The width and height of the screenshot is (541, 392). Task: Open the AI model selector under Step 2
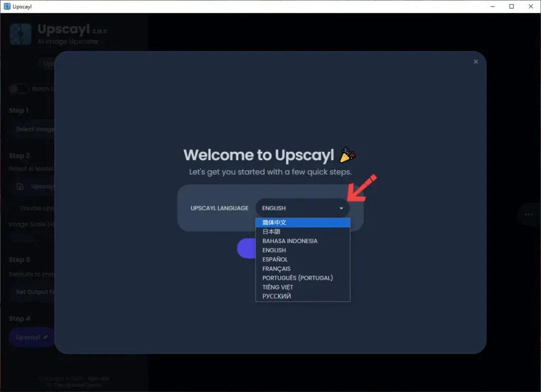(32, 187)
